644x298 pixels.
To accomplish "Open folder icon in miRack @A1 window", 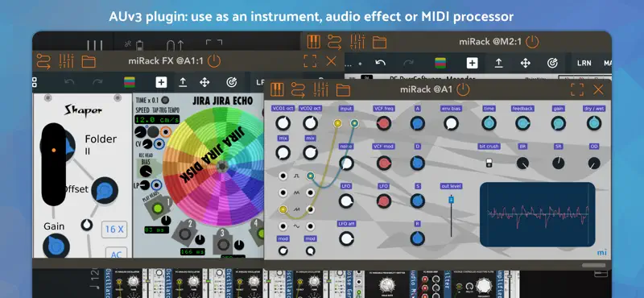I will coord(343,90).
